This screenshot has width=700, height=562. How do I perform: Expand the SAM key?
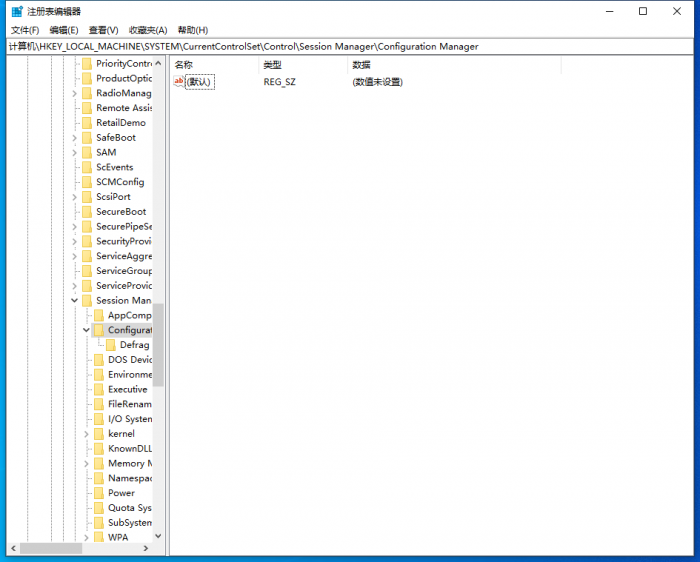75,153
